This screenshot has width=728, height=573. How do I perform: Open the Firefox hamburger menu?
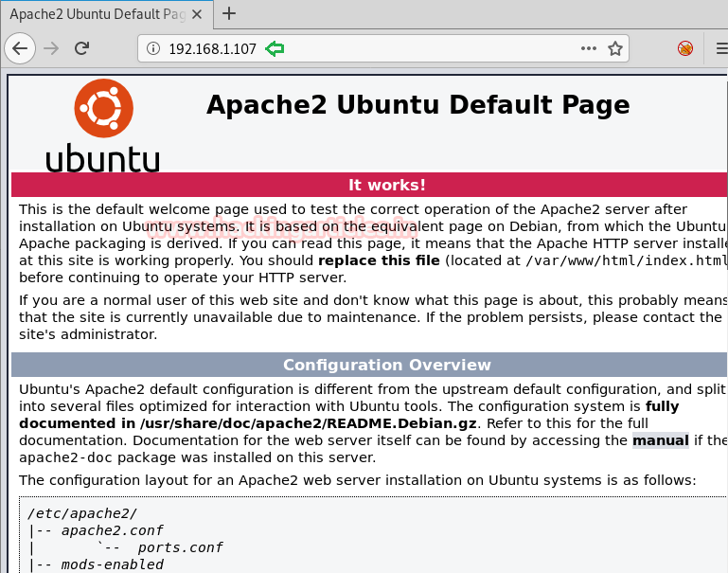point(722,47)
